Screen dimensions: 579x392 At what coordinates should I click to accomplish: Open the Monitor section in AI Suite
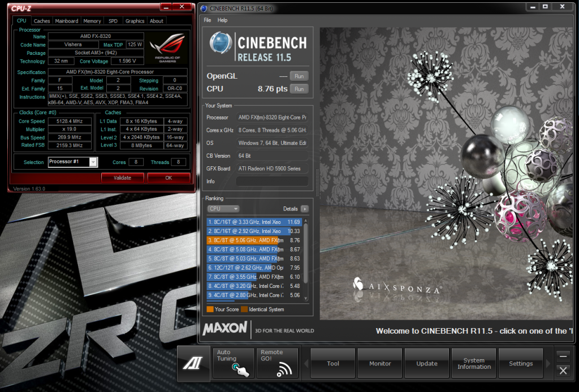pyautogui.click(x=380, y=363)
